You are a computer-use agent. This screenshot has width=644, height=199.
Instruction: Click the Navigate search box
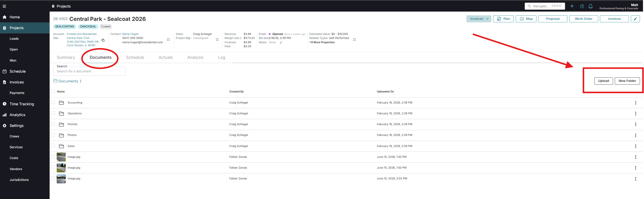pyautogui.click(x=545, y=6)
